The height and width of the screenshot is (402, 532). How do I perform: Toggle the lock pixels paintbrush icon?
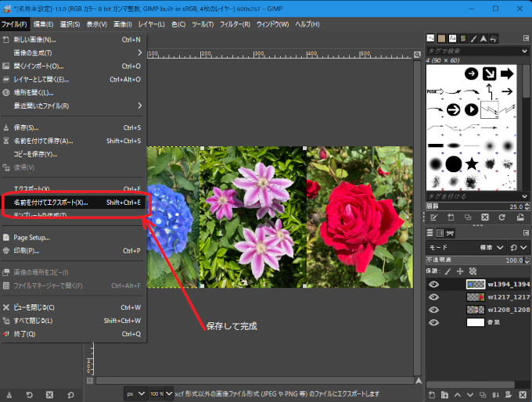tap(448, 271)
